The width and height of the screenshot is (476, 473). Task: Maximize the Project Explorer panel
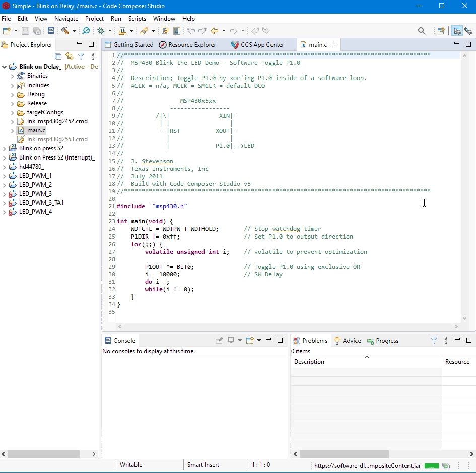click(x=91, y=44)
